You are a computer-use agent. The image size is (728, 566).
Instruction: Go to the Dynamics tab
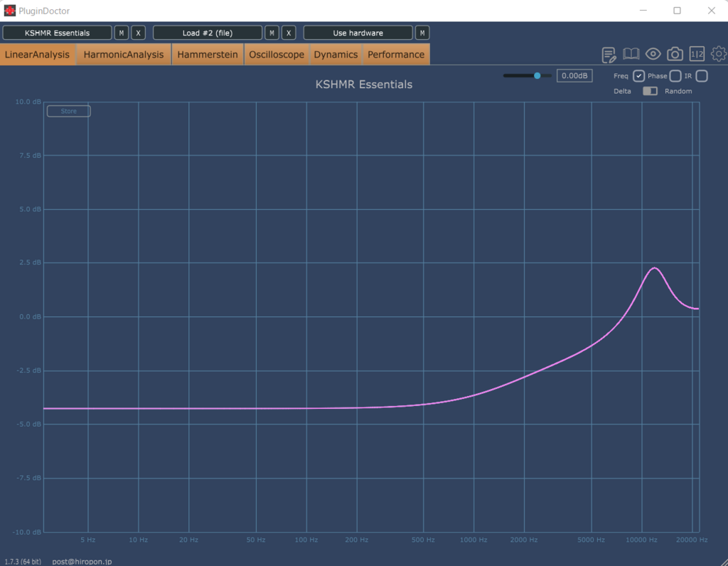pyautogui.click(x=336, y=54)
